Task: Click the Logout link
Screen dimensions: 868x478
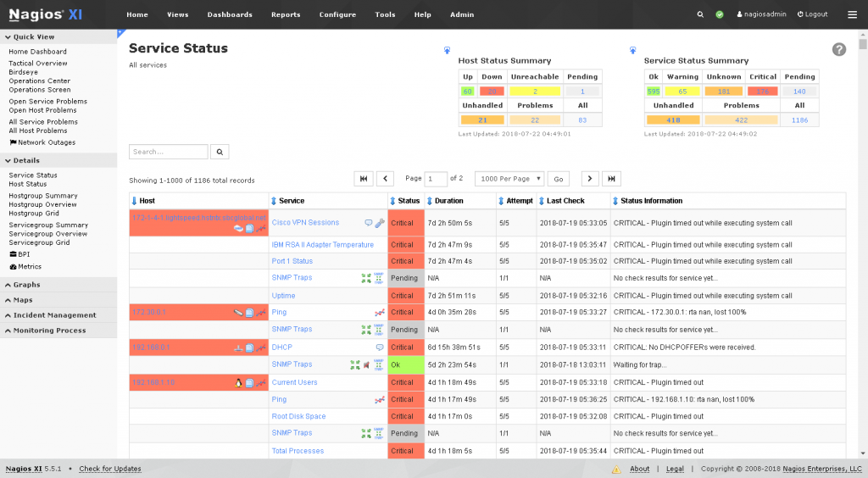Action: click(x=813, y=14)
